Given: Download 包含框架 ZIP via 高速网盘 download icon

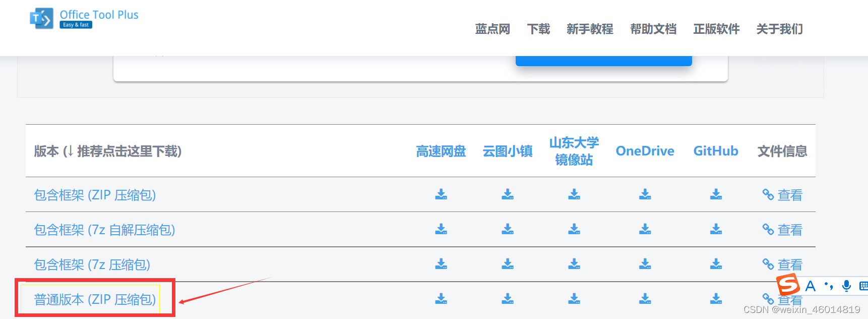Looking at the screenshot, I should [x=441, y=195].
